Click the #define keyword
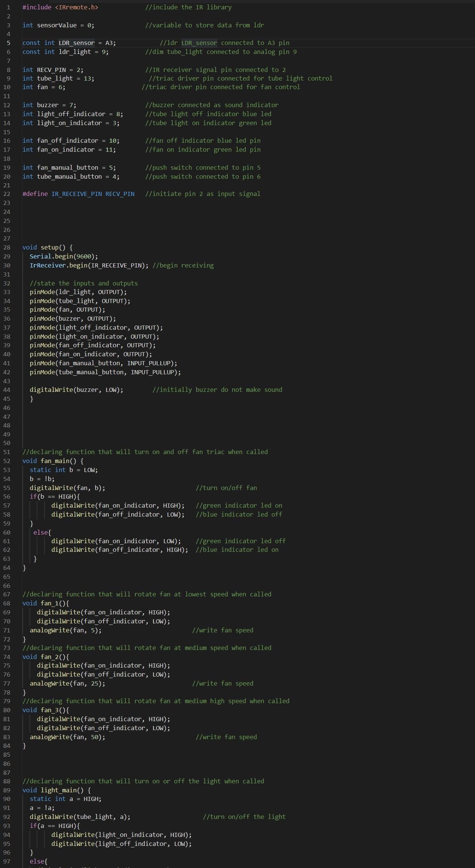The height and width of the screenshot is (868, 475). 35,194
